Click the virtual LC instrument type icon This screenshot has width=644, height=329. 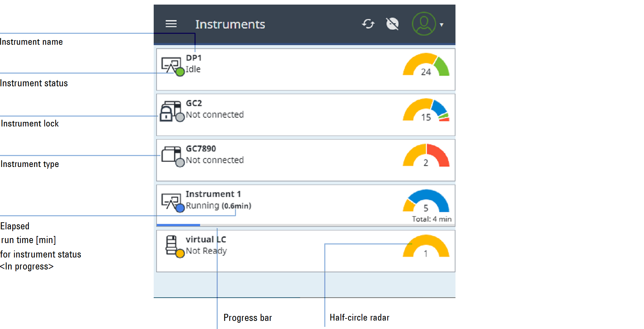(x=171, y=245)
